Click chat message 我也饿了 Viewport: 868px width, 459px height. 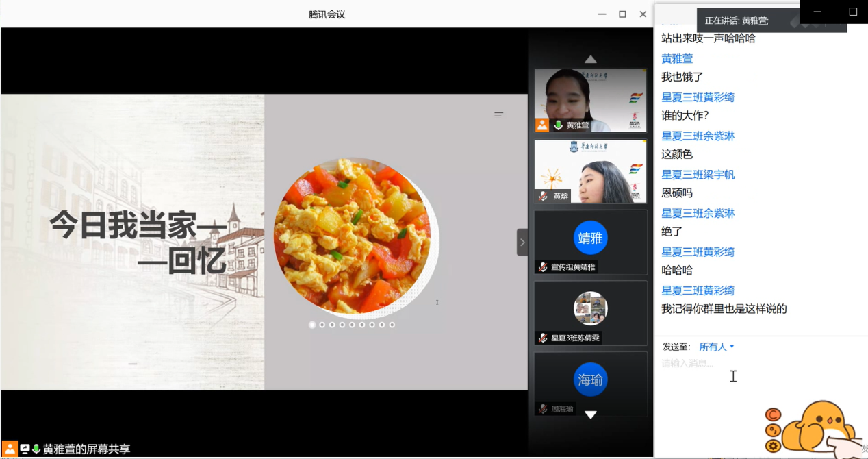682,77
